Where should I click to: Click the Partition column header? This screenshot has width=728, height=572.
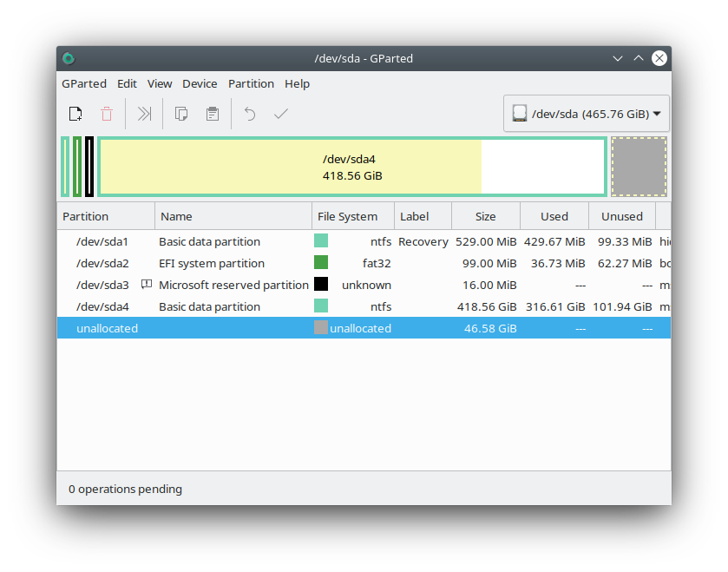coord(106,216)
